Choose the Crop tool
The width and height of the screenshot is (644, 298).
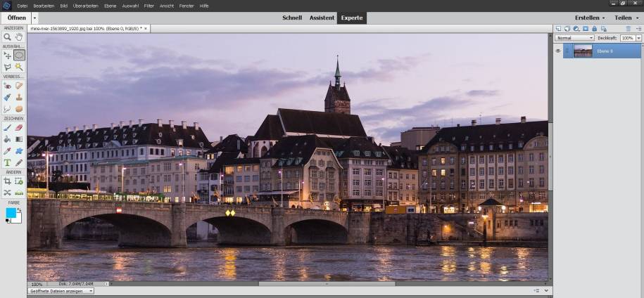click(7, 181)
